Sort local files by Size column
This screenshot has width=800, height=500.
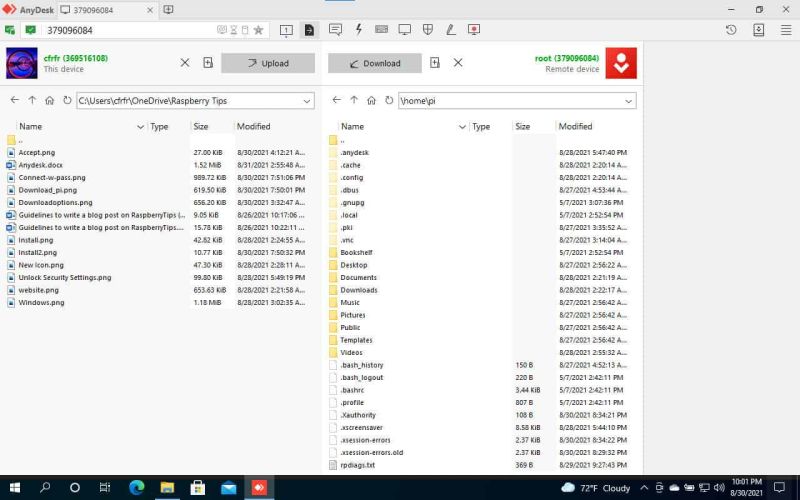pyautogui.click(x=201, y=127)
